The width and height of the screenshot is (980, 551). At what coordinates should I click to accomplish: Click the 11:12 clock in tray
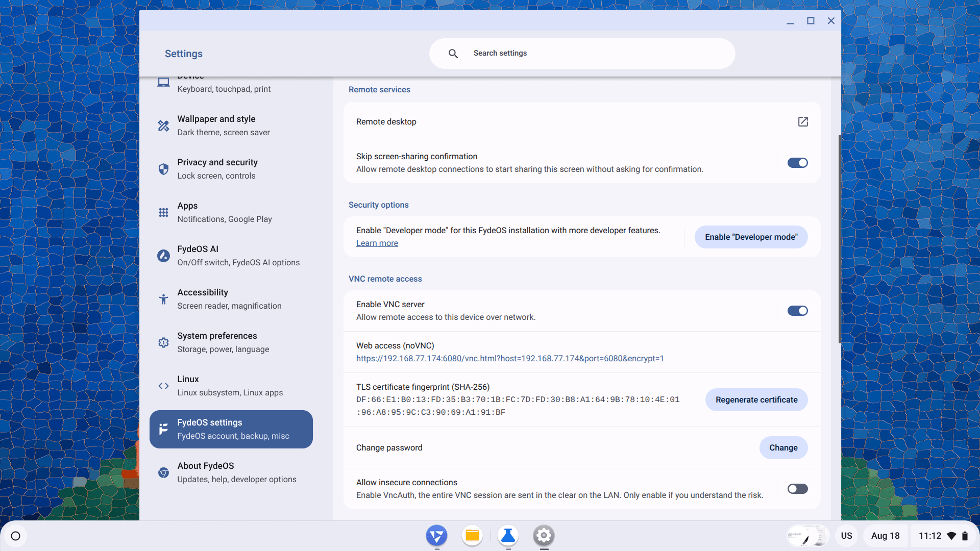coord(929,536)
